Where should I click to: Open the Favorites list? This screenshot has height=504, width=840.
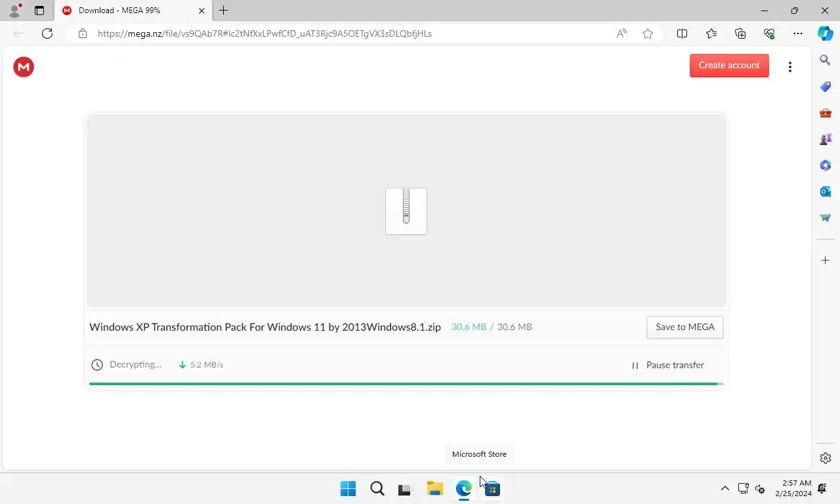[711, 33]
